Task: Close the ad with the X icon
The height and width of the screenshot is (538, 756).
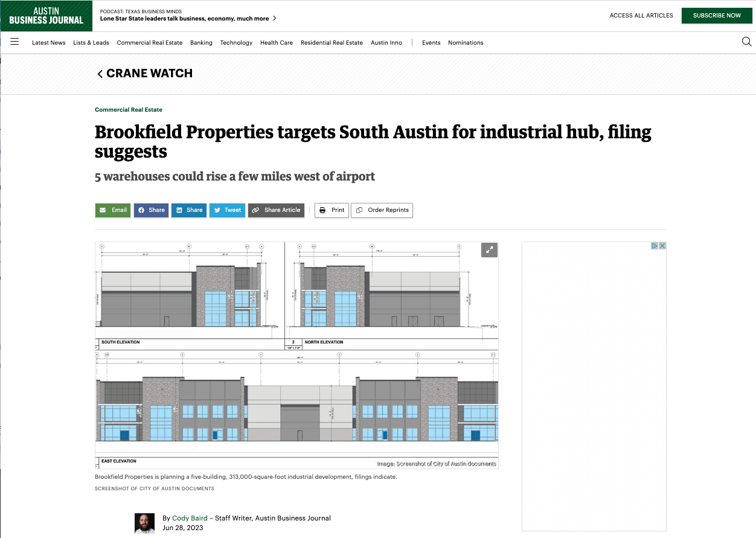Action: (x=662, y=246)
